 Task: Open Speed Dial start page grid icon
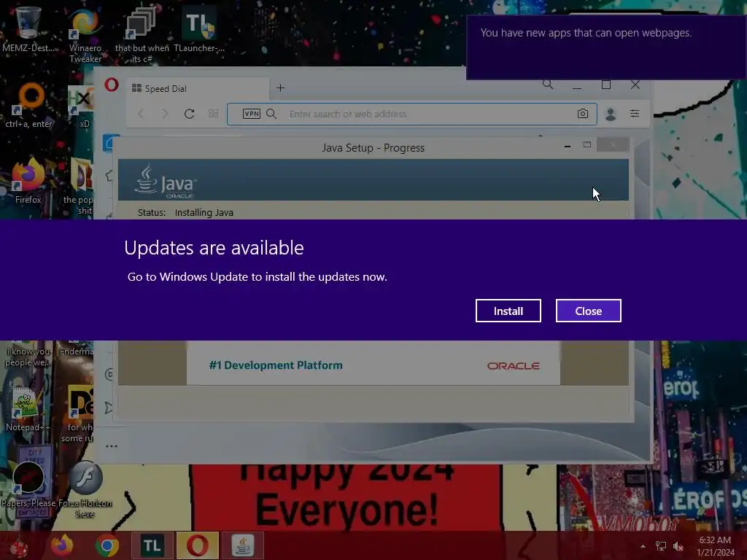point(214,114)
